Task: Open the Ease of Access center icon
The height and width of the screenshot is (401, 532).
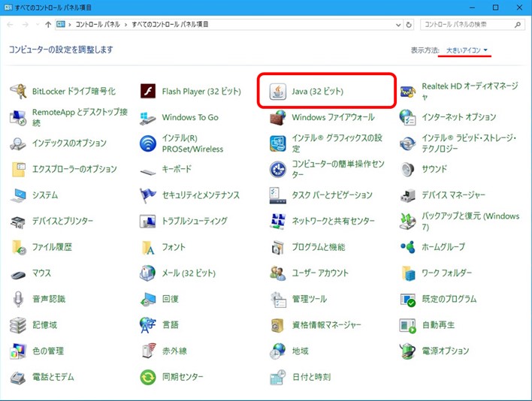Action: 278,169
